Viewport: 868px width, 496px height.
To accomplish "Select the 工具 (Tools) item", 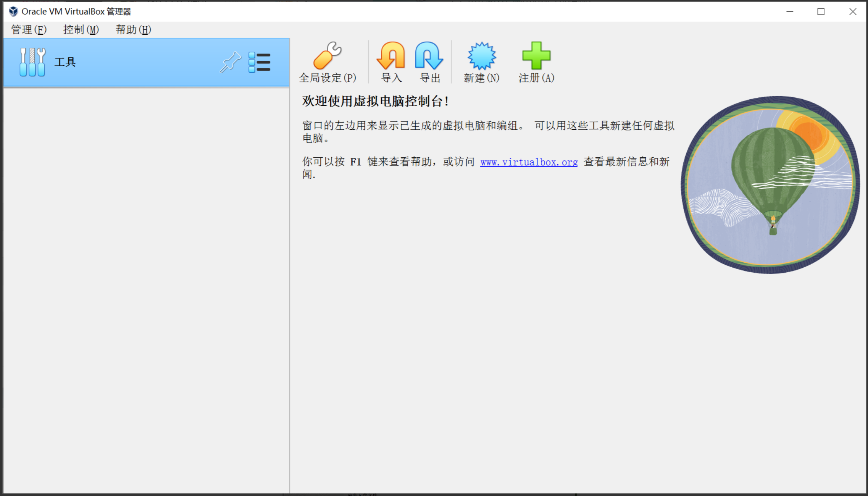I will 147,62.
